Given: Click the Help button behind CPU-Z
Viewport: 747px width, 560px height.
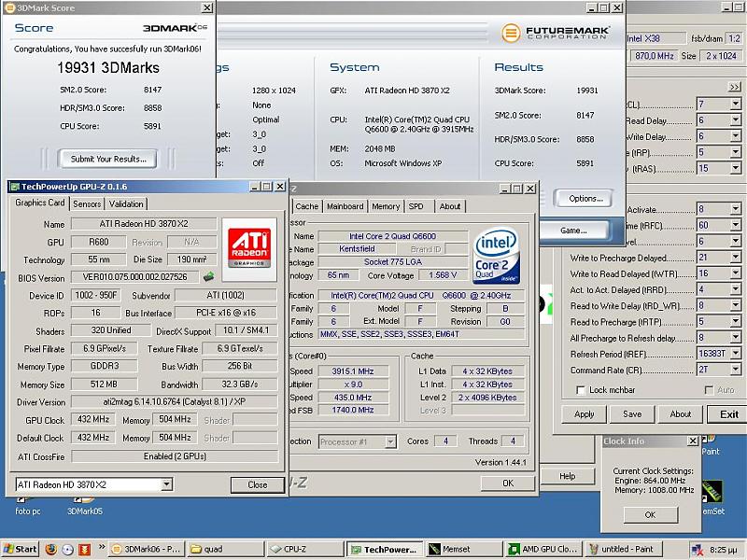Looking at the screenshot, I should point(568,476).
